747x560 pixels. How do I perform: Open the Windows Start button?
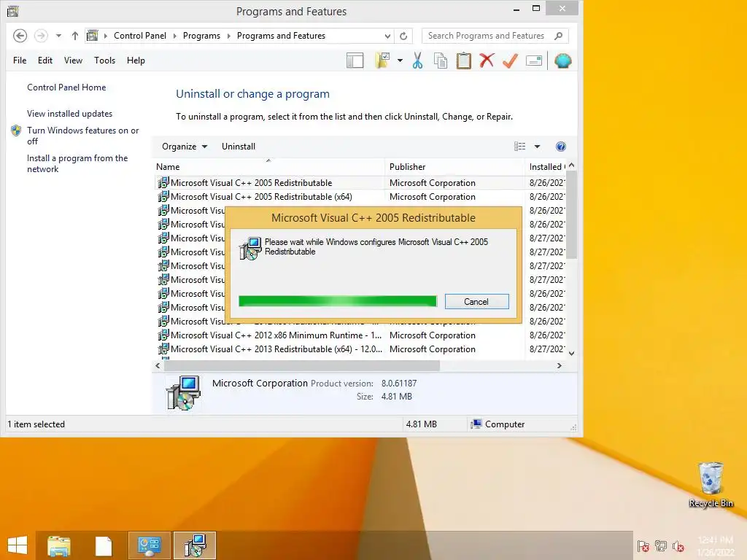tap(18, 545)
